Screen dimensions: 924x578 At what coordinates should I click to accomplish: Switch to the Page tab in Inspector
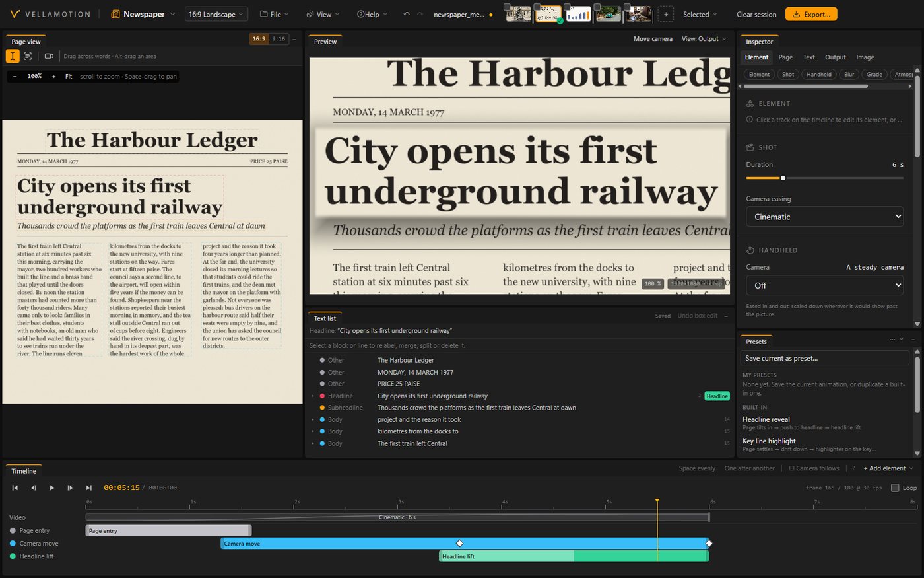pos(785,57)
